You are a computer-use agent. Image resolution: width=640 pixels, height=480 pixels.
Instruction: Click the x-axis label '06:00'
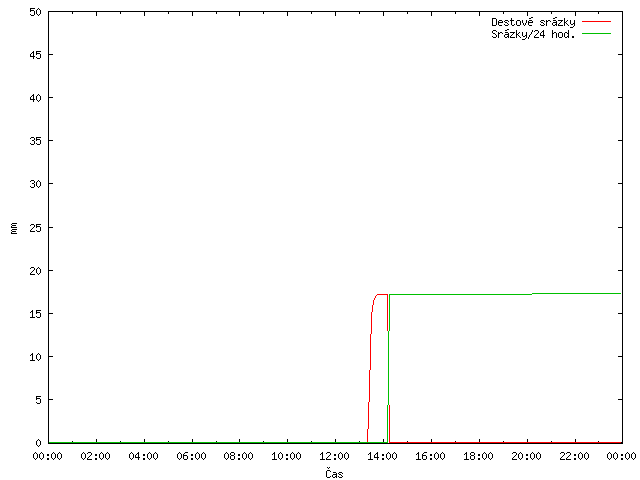pos(191,456)
